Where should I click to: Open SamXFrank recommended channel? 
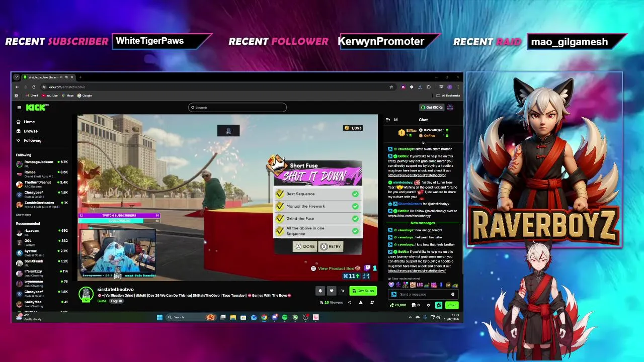[x=42, y=263]
